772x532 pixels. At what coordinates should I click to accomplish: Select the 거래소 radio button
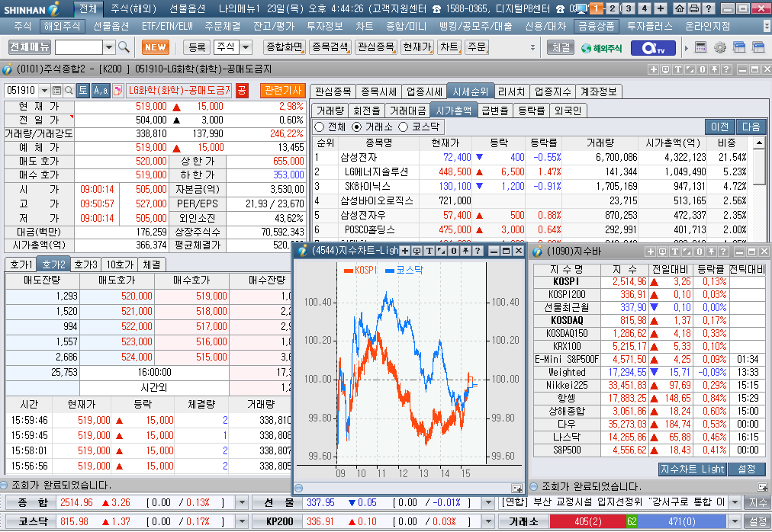point(357,127)
